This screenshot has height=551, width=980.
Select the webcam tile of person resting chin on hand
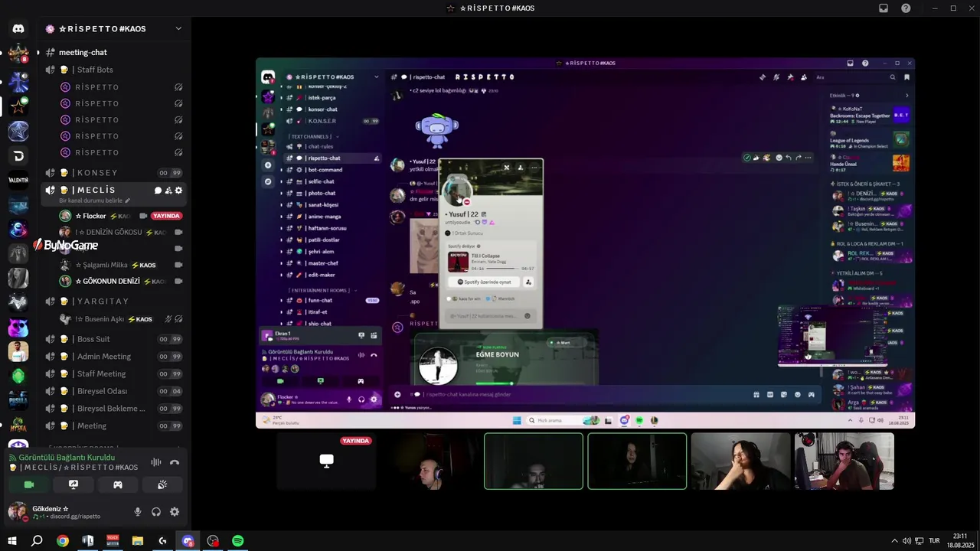point(740,461)
